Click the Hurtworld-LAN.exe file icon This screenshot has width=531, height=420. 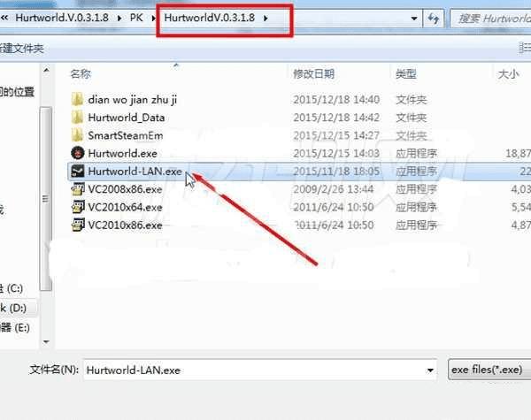pos(78,172)
